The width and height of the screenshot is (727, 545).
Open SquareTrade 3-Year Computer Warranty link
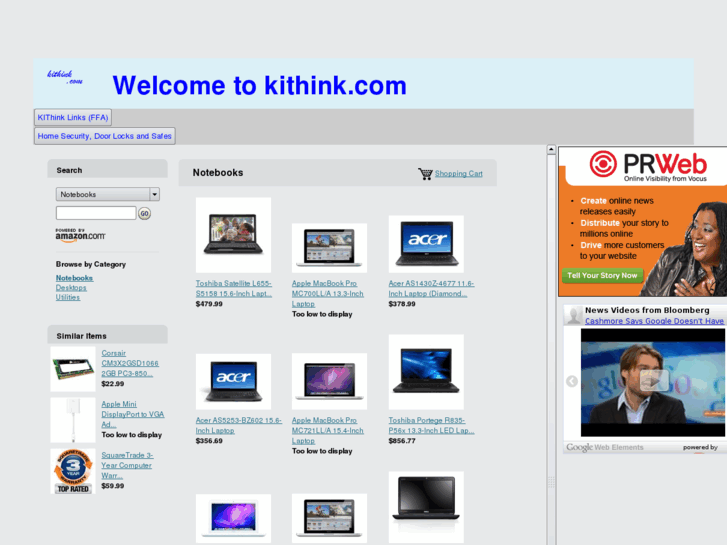[x=128, y=465]
